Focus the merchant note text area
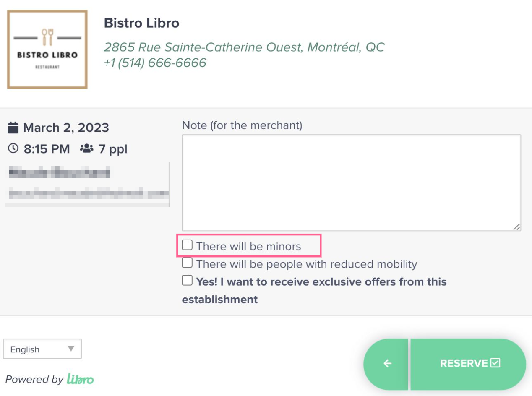532x396 pixels. pyautogui.click(x=351, y=182)
